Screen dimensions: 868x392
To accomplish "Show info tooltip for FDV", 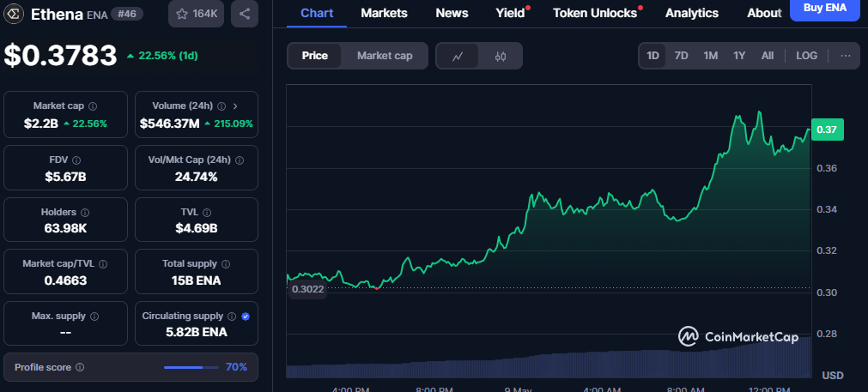I will 76,160.
